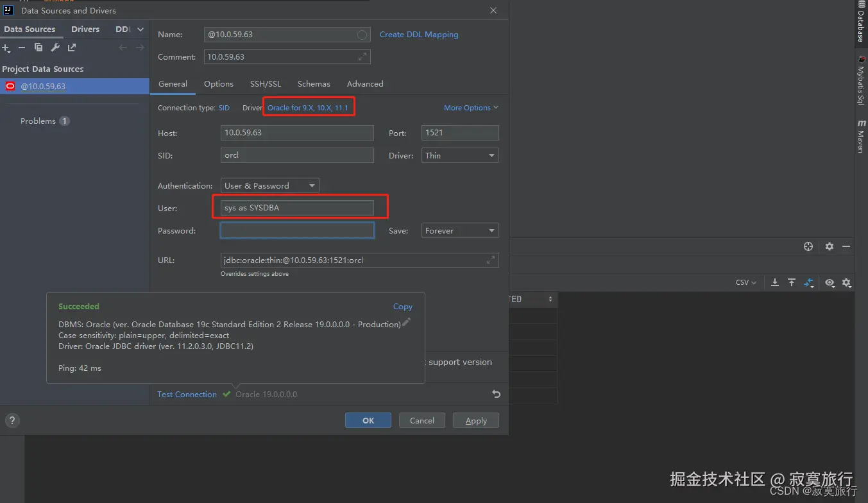Select the @10.0.59.63 project data source
The height and width of the screenshot is (503, 868).
coord(74,86)
